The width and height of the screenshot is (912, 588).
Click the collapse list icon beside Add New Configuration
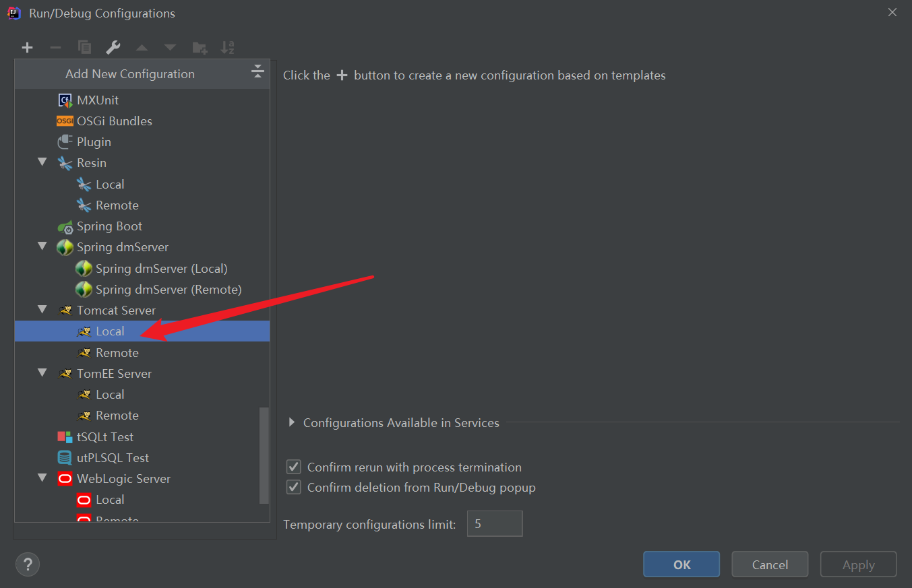point(257,71)
